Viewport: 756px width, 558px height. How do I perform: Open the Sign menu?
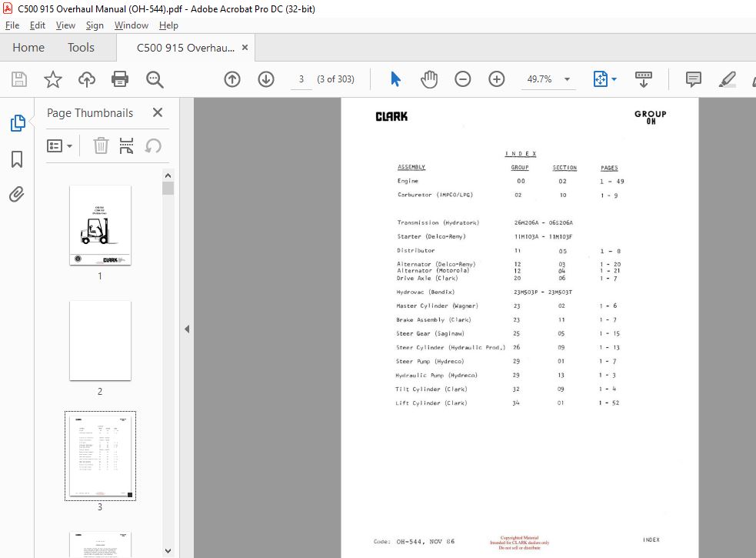coord(95,25)
